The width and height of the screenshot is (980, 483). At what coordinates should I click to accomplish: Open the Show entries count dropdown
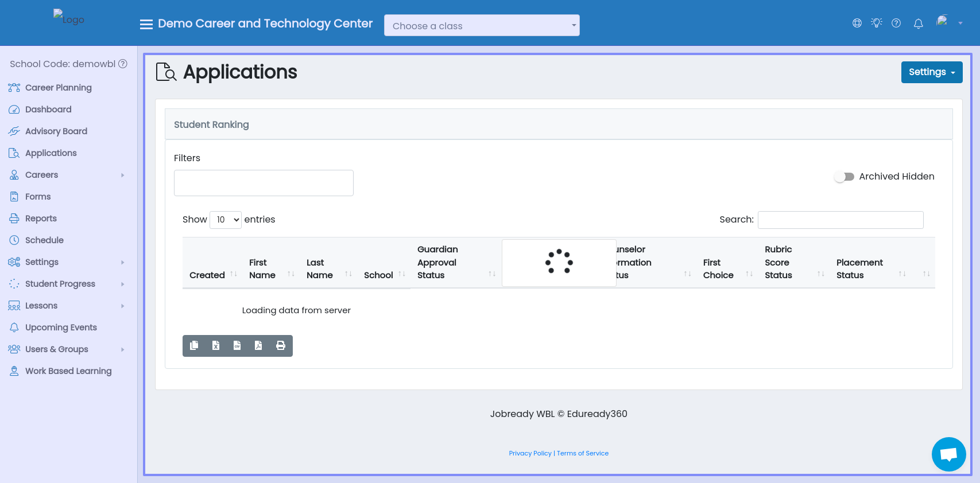[226, 220]
